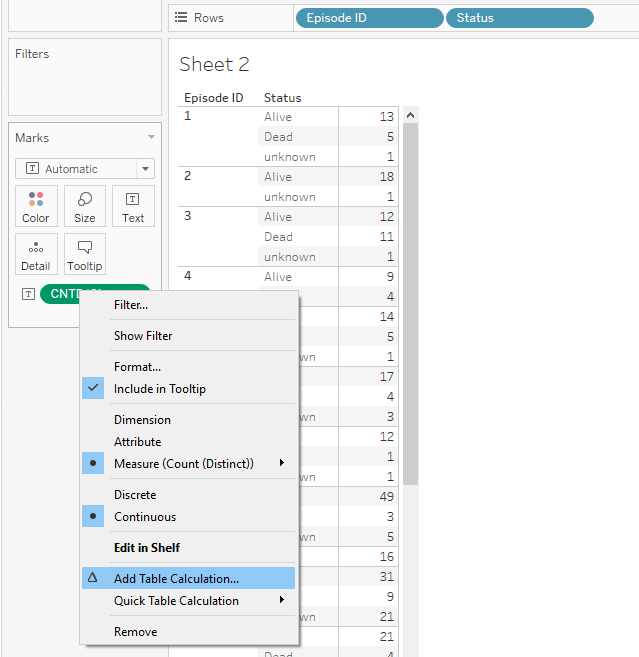This screenshot has height=657, width=639.
Task: Click the text type icon beside CNTD pill
Action: click(x=28, y=294)
